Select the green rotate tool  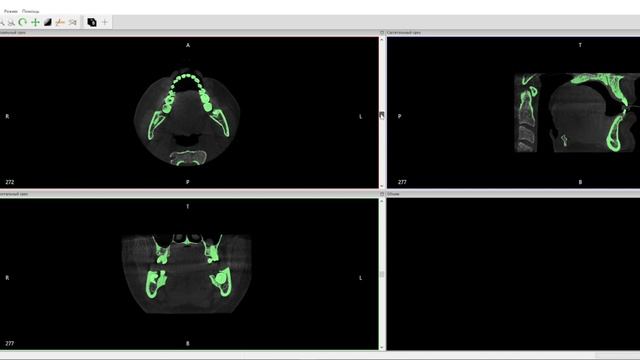tap(23, 22)
